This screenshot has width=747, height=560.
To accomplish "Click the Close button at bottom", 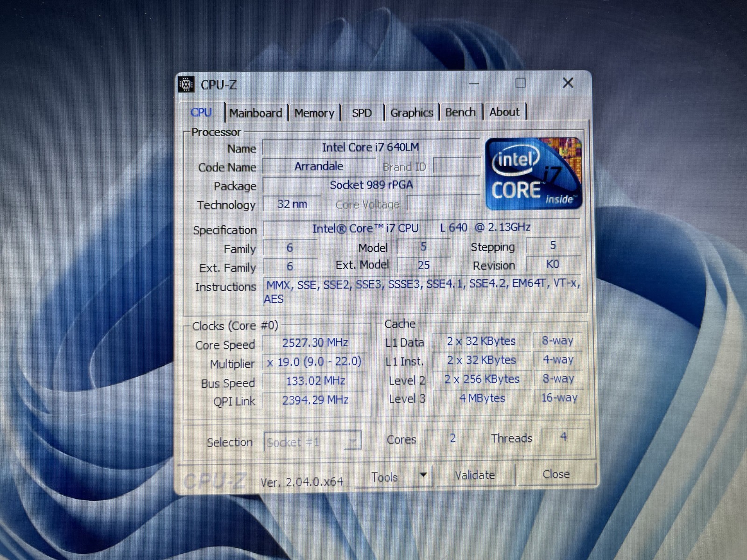I will 556,474.
